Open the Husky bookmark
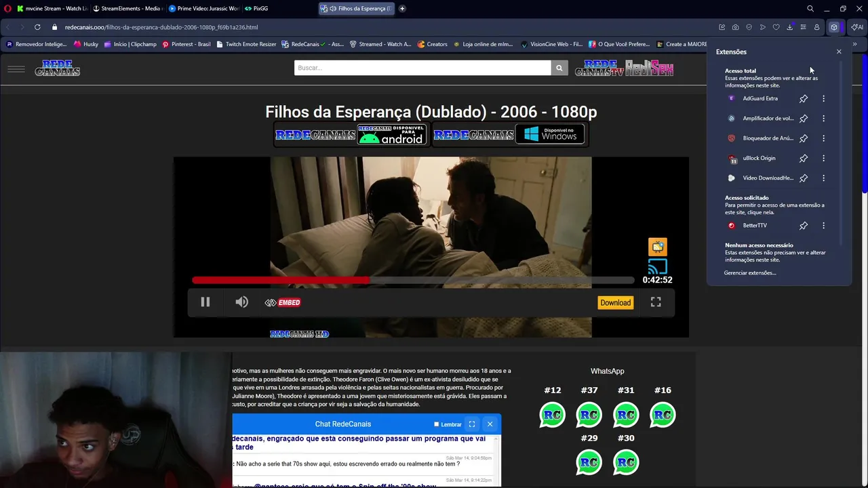 (86, 44)
